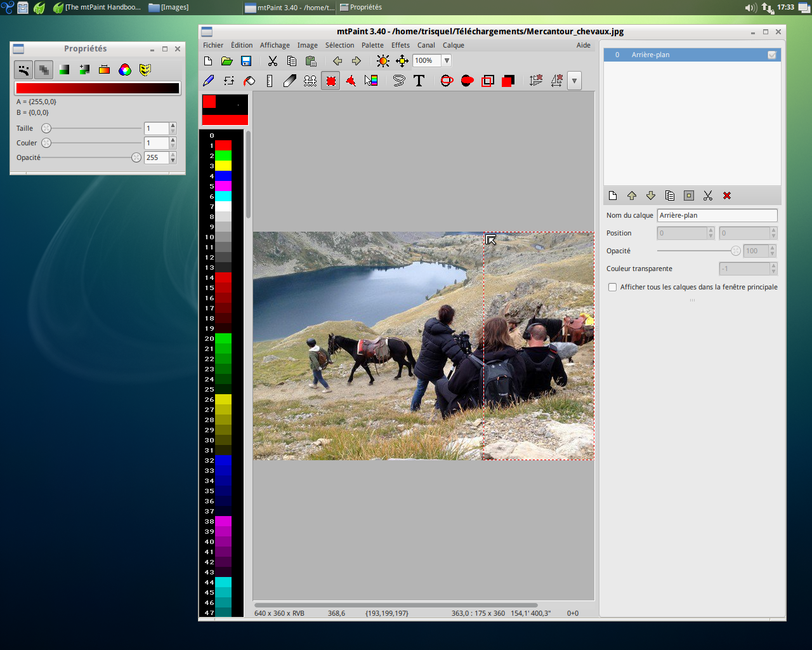Redo with the right arrow icon
Screen dimensions: 812x650
click(357, 61)
